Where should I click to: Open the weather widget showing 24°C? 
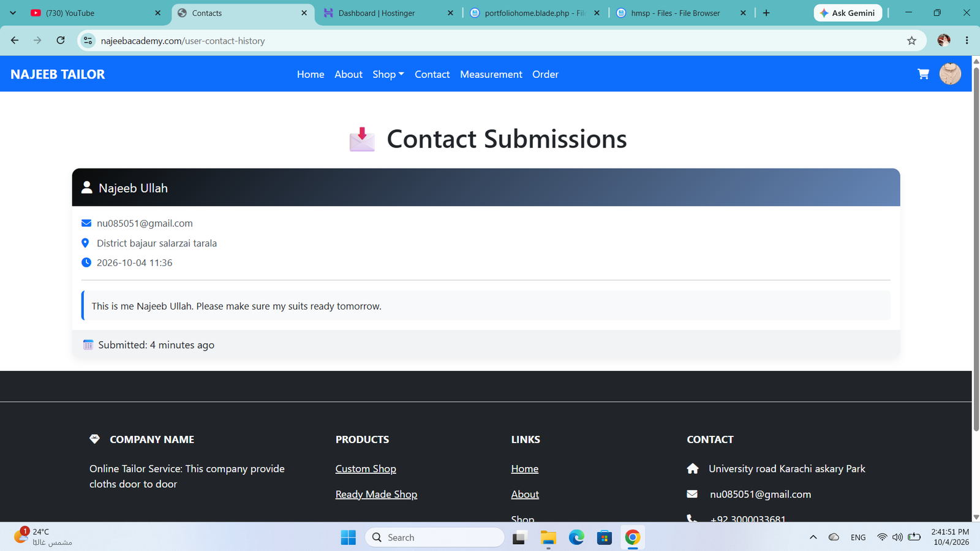(x=43, y=537)
